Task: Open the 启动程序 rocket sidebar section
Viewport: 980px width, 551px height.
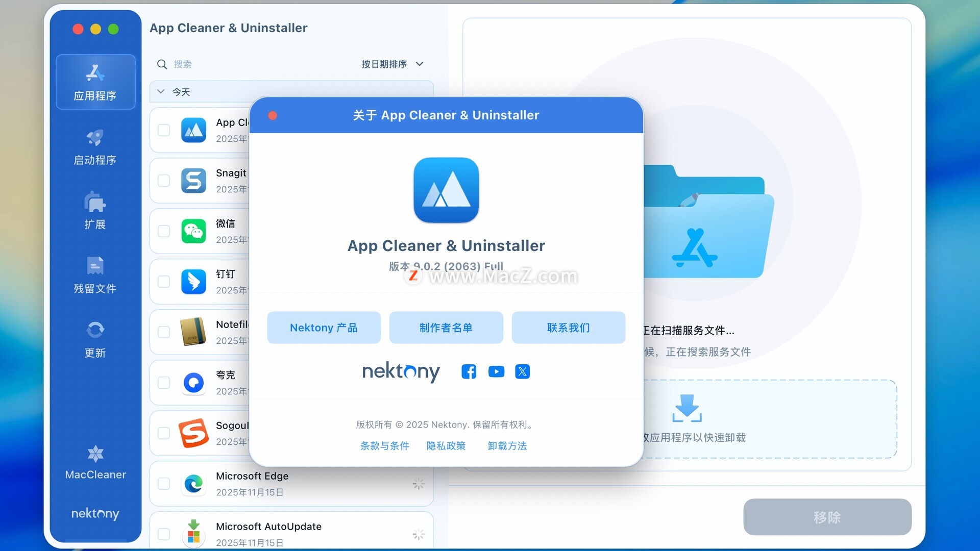Action: pyautogui.click(x=95, y=147)
